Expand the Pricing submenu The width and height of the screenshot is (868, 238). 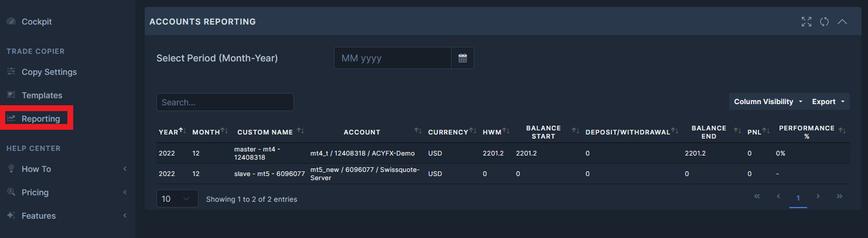pos(125,192)
